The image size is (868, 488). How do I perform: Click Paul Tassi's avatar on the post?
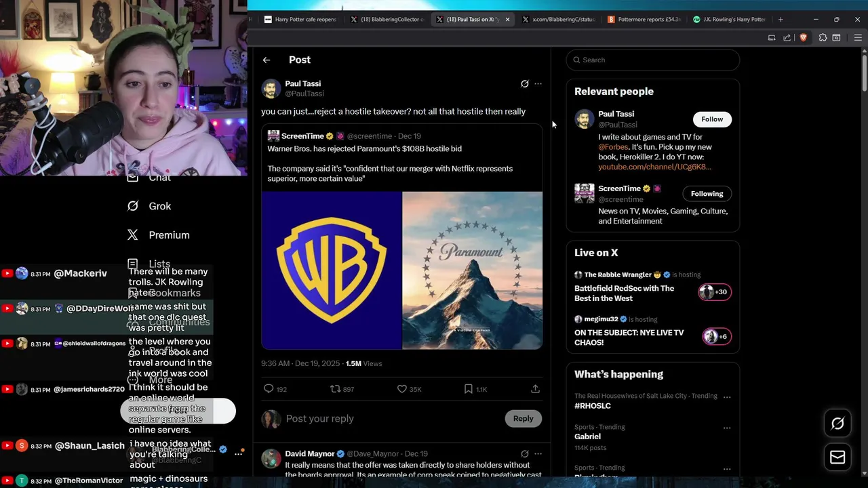tap(271, 89)
